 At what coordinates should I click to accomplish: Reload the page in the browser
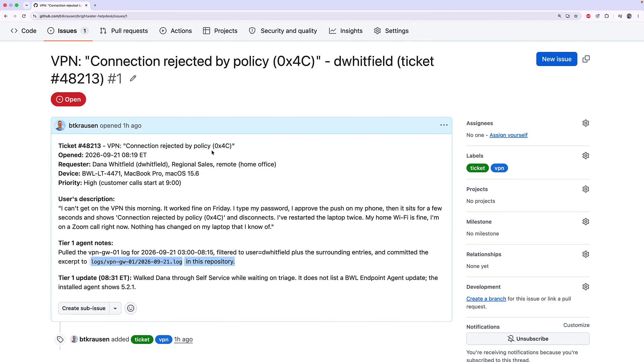[24, 16]
